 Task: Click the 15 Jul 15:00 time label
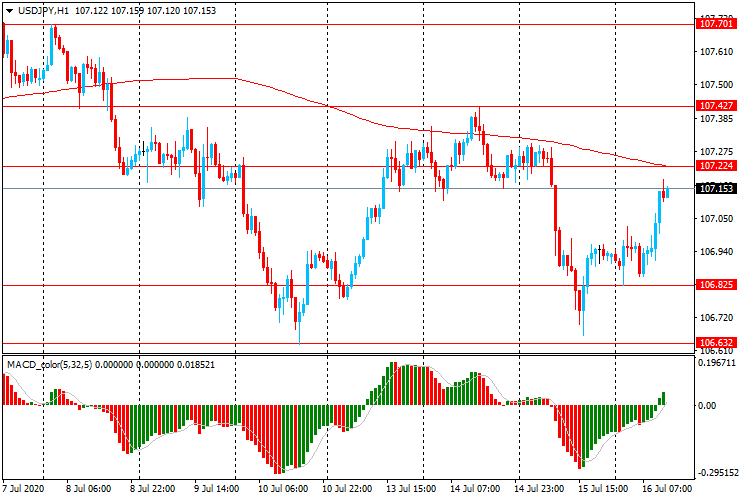[x=603, y=488]
